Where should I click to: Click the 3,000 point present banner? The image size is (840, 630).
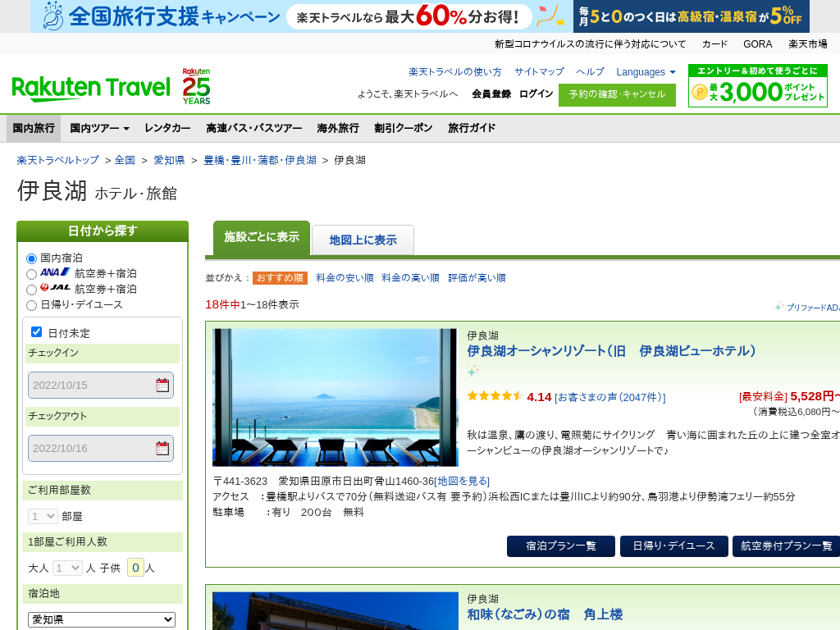757,86
